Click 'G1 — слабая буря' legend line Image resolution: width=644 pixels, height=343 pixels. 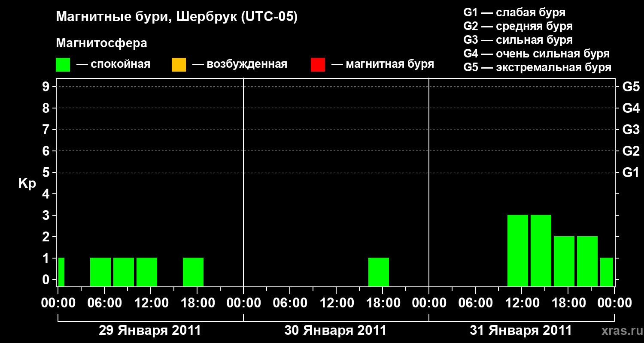tap(514, 12)
